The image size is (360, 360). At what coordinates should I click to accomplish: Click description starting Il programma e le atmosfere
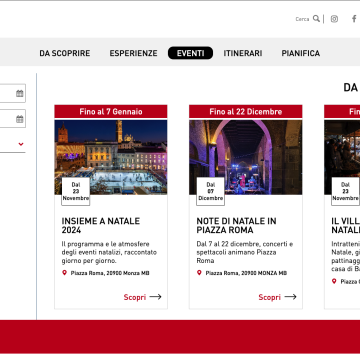[x=109, y=252]
